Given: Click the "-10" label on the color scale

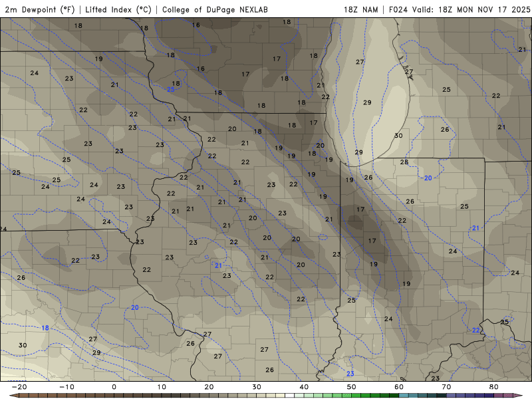Looking at the screenshot, I should (66, 387).
